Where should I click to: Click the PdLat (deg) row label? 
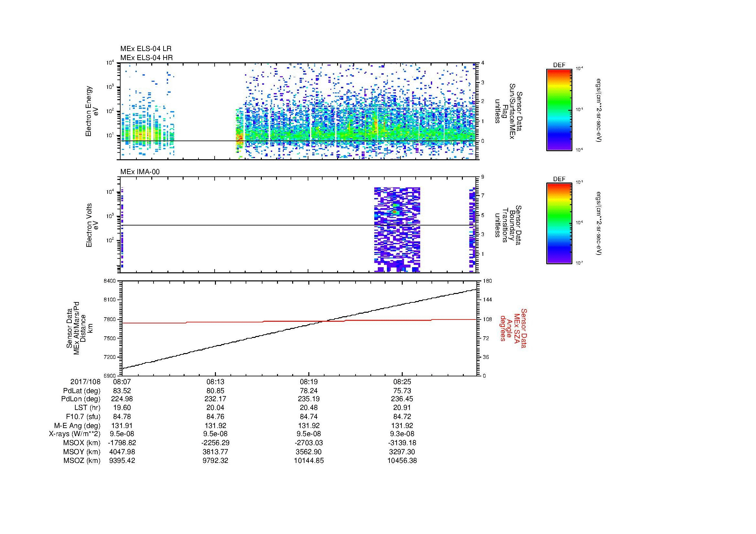tap(82, 391)
